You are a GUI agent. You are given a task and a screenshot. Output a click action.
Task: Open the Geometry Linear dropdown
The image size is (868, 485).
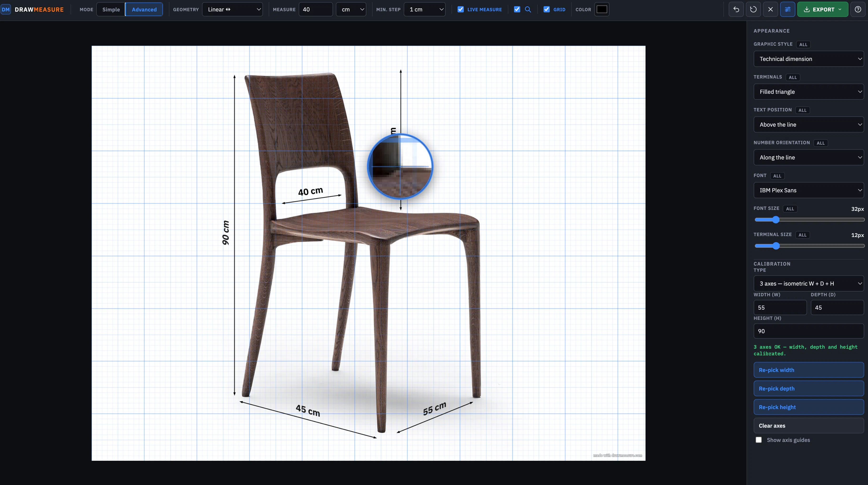point(232,10)
